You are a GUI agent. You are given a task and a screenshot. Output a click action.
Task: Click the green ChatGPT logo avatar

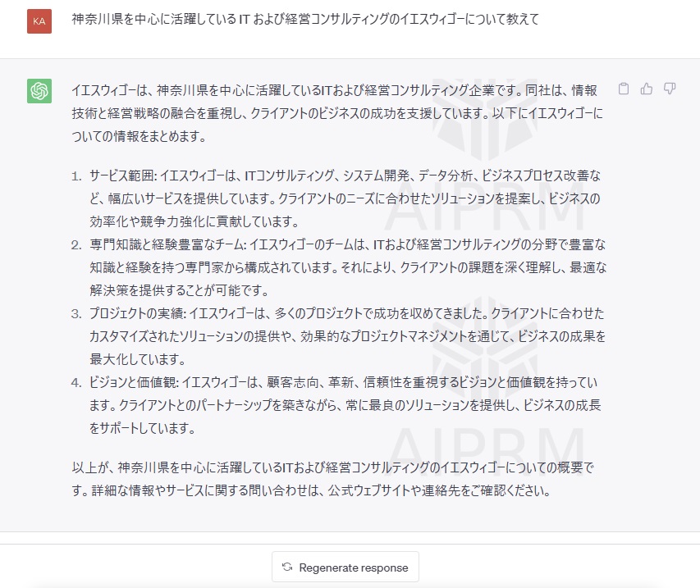[39, 91]
